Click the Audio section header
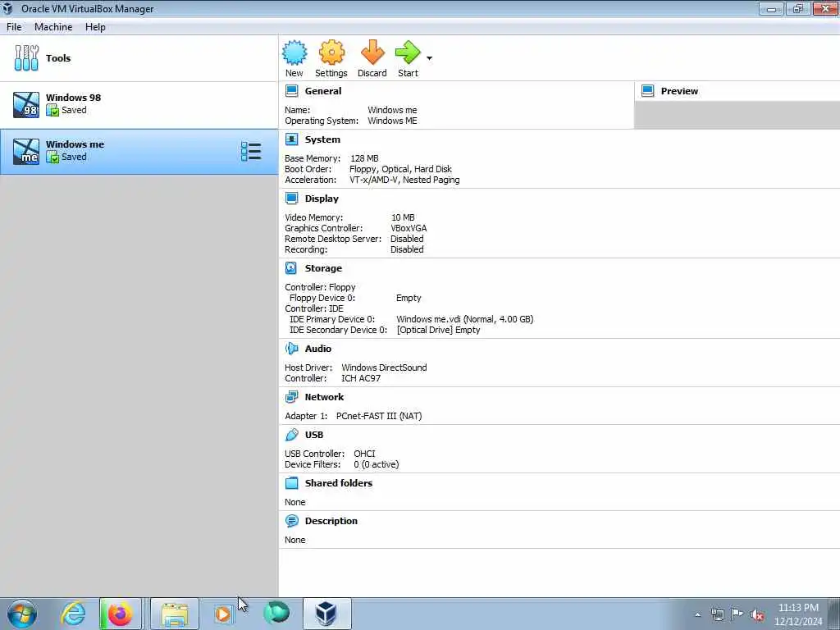The height and width of the screenshot is (630, 840). coord(317,349)
